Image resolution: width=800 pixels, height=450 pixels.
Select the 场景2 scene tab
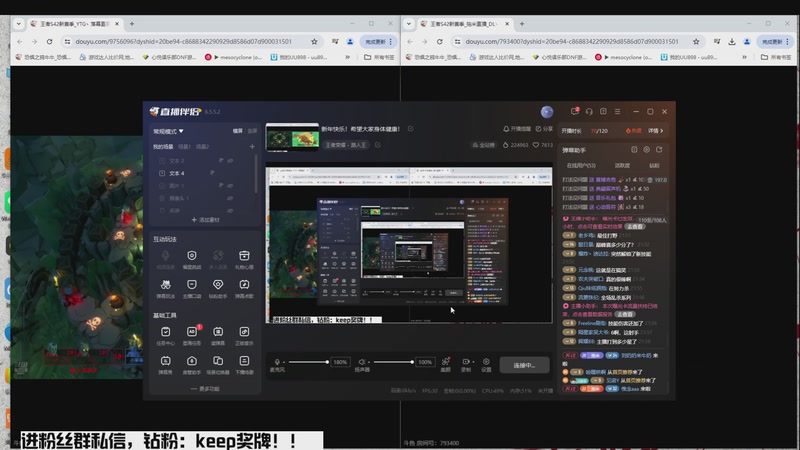pyautogui.click(x=203, y=146)
